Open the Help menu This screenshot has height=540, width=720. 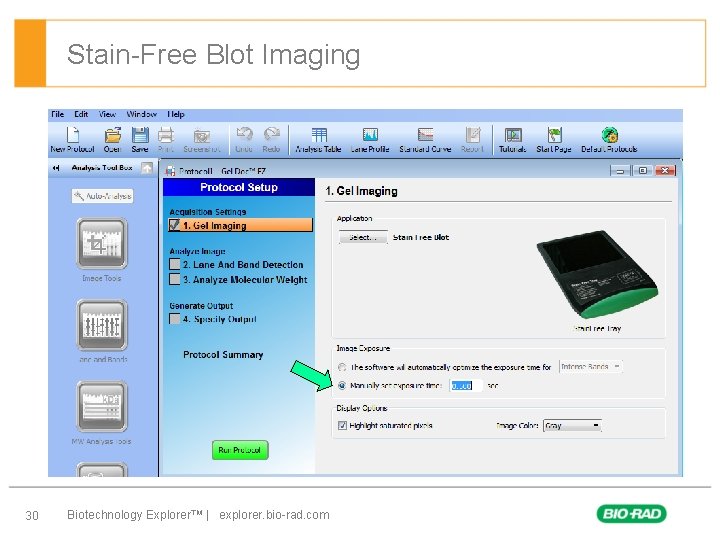click(x=175, y=114)
